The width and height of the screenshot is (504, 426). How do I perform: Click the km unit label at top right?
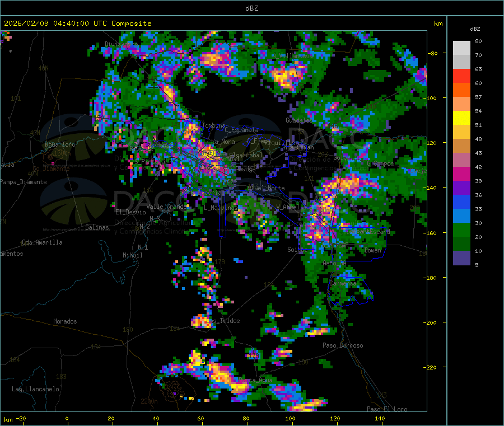tap(438, 24)
